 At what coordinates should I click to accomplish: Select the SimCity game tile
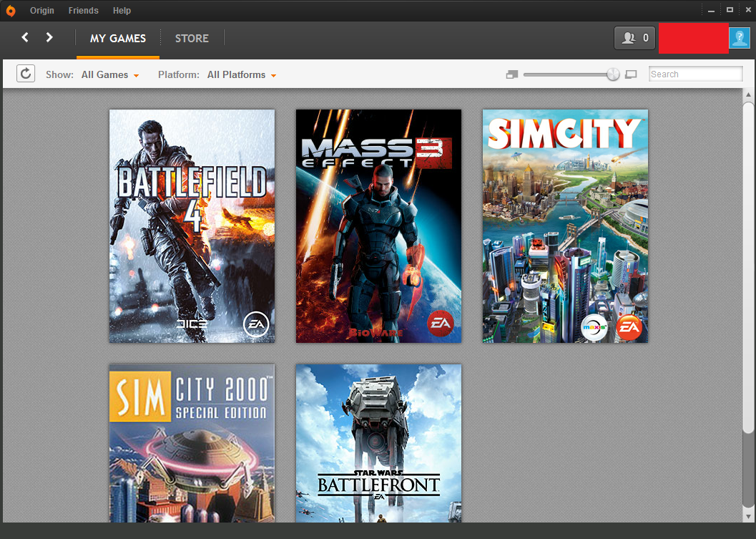pos(565,225)
